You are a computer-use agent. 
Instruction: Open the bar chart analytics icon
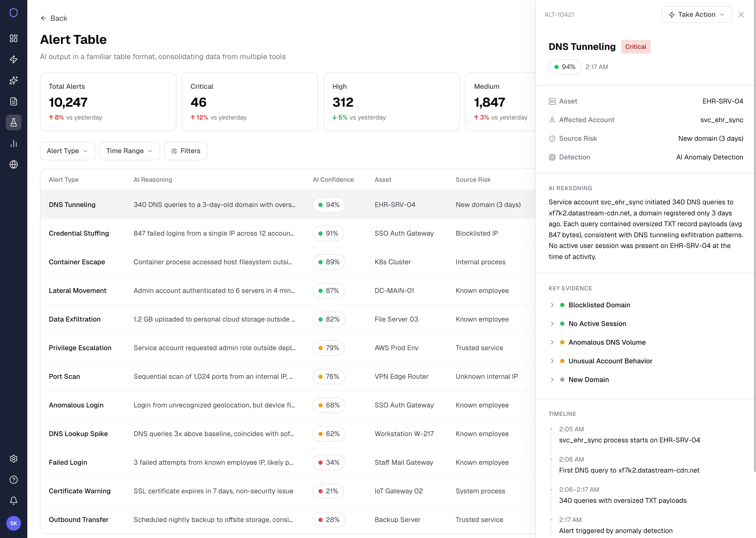(14, 143)
